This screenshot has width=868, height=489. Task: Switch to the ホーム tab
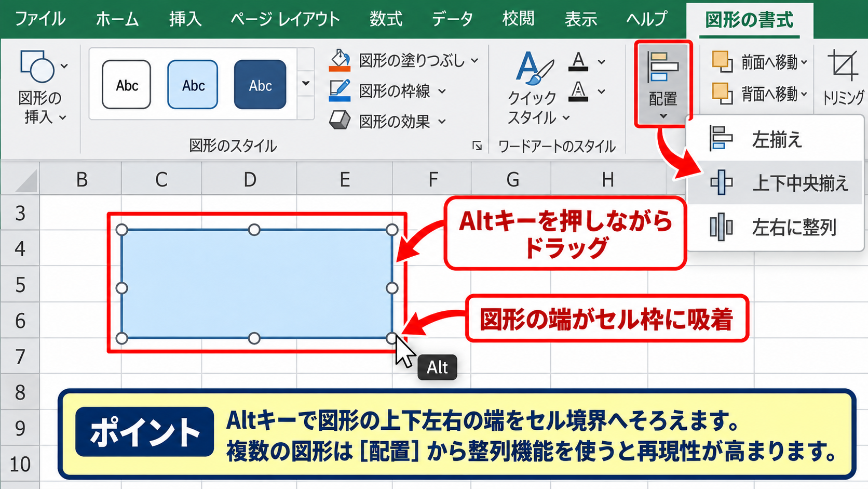point(117,19)
